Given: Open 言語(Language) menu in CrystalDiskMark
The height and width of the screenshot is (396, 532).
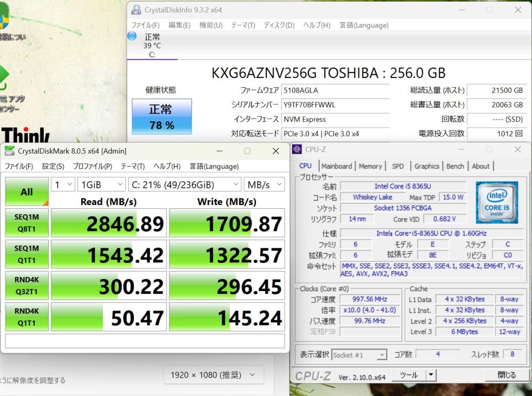Looking at the screenshot, I should pyautogui.click(x=214, y=166).
